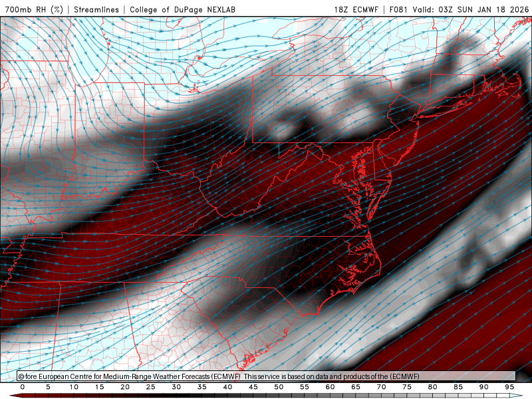Select the "90" colorbar scale label
The image size is (532, 399).
[483, 387]
